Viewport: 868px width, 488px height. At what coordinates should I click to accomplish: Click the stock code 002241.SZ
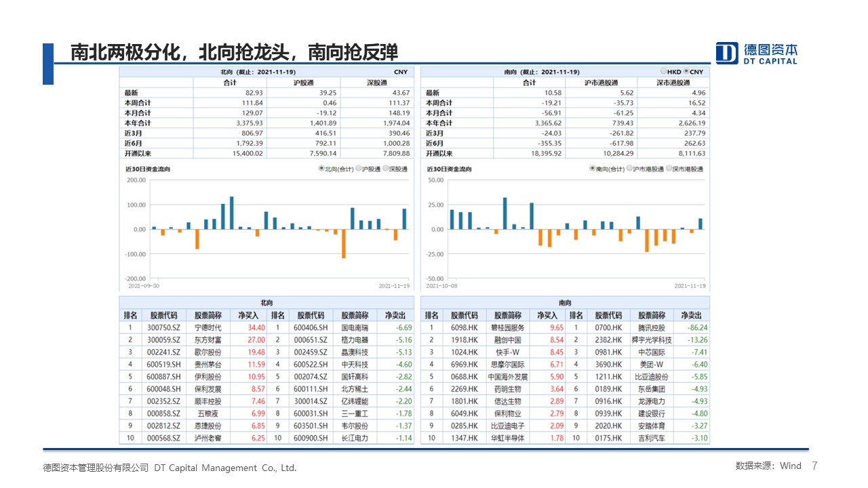click(164, 352)
